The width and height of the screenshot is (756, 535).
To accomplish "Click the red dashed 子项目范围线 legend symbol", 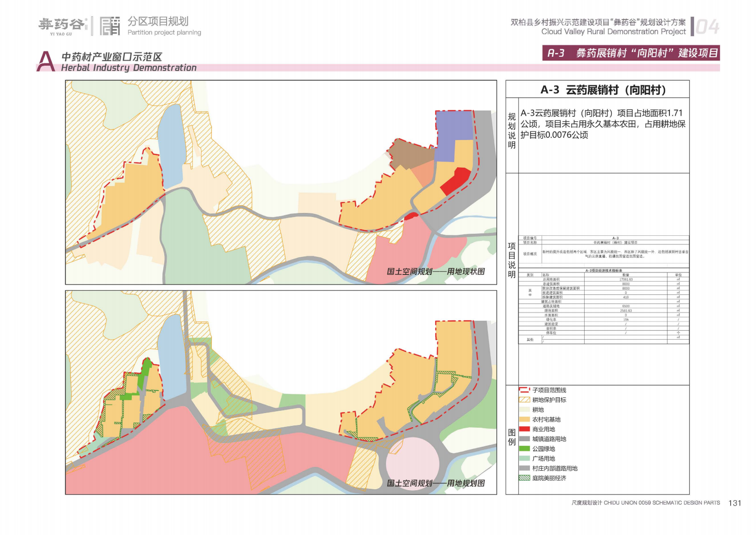I will coord(524,390).
